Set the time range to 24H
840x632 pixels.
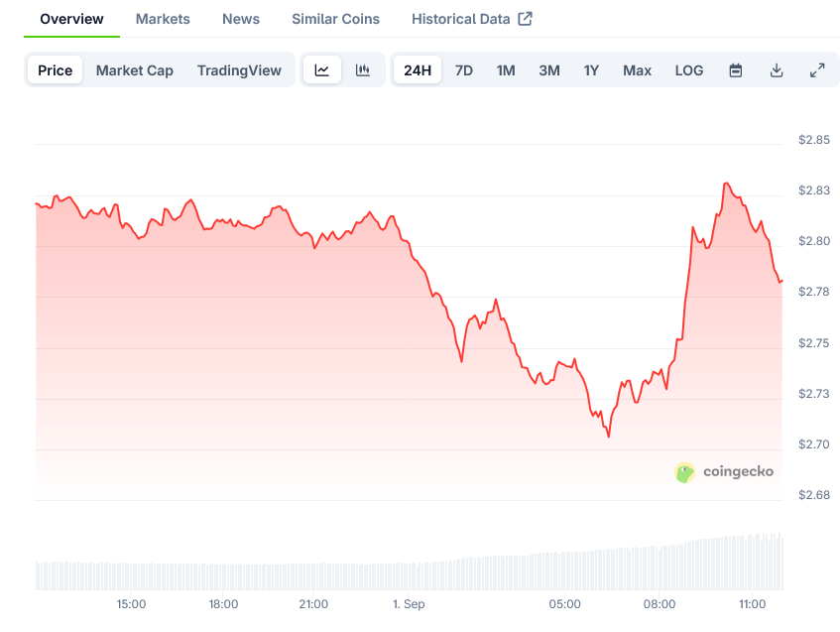click(x=418, y=70)
